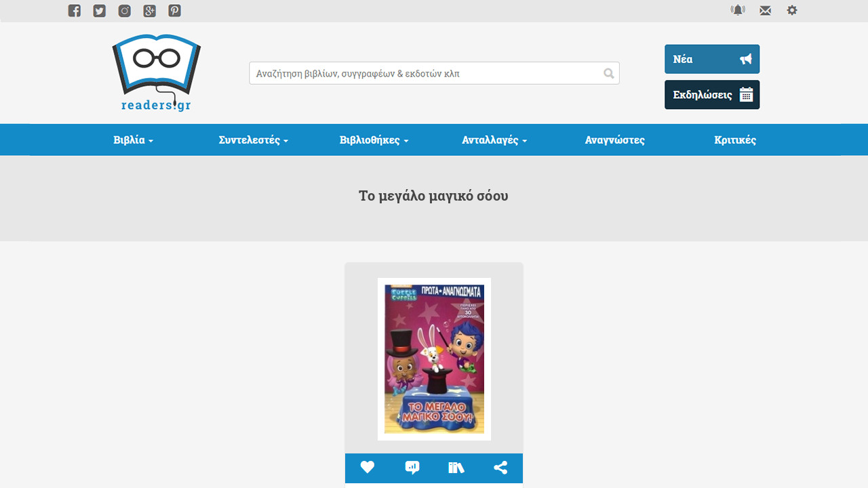The width and height of the screenshot is (868, 488).
Task: Open the Pinterest icon
Action: tap(175, 11)
